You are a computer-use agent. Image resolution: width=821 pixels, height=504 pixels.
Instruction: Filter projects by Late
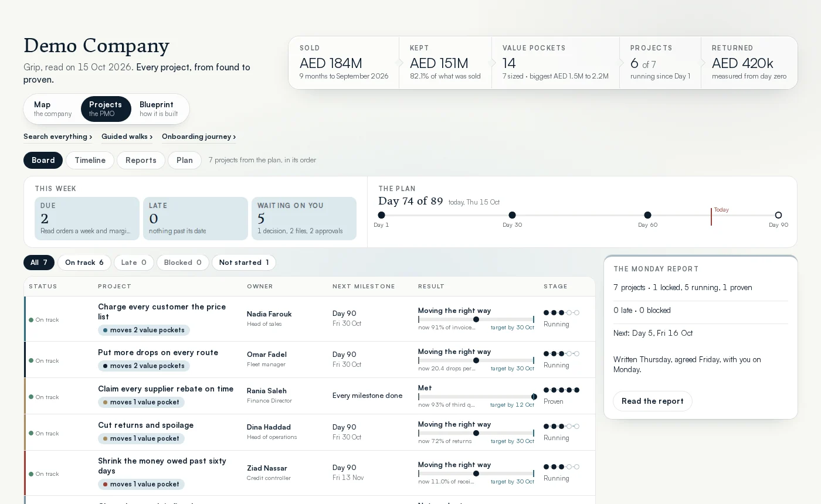134,263
